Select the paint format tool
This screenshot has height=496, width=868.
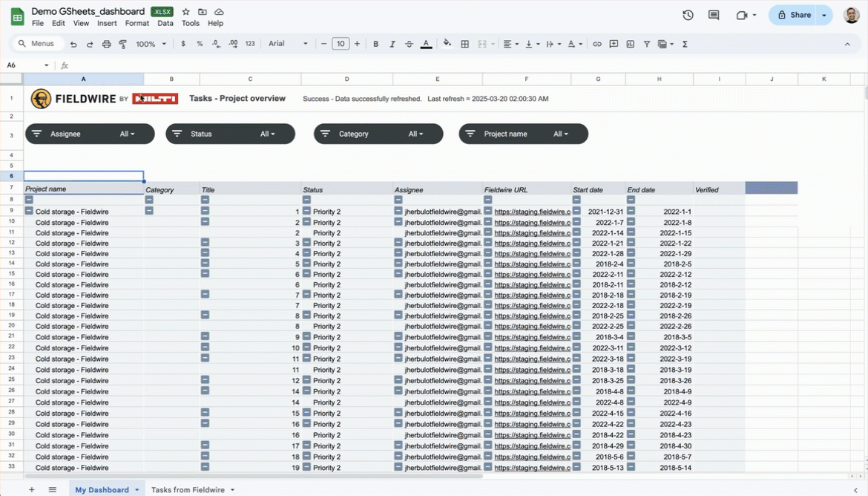point(122,45)
